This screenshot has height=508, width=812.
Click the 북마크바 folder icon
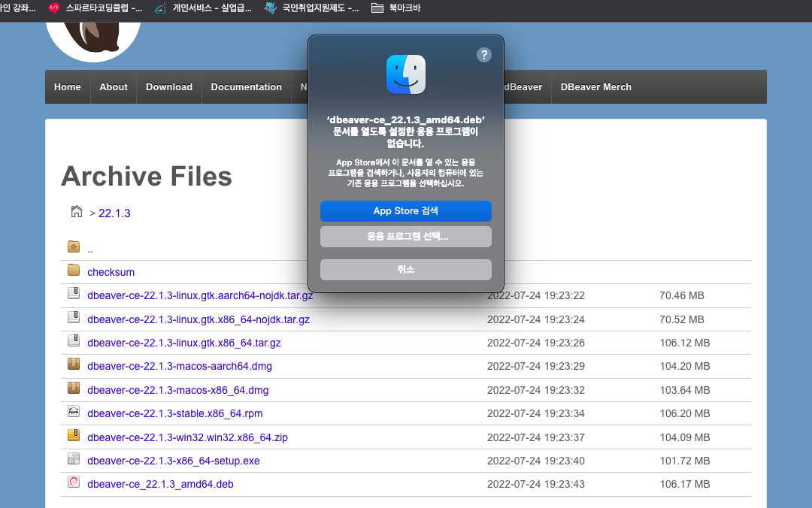coord(377,8)
